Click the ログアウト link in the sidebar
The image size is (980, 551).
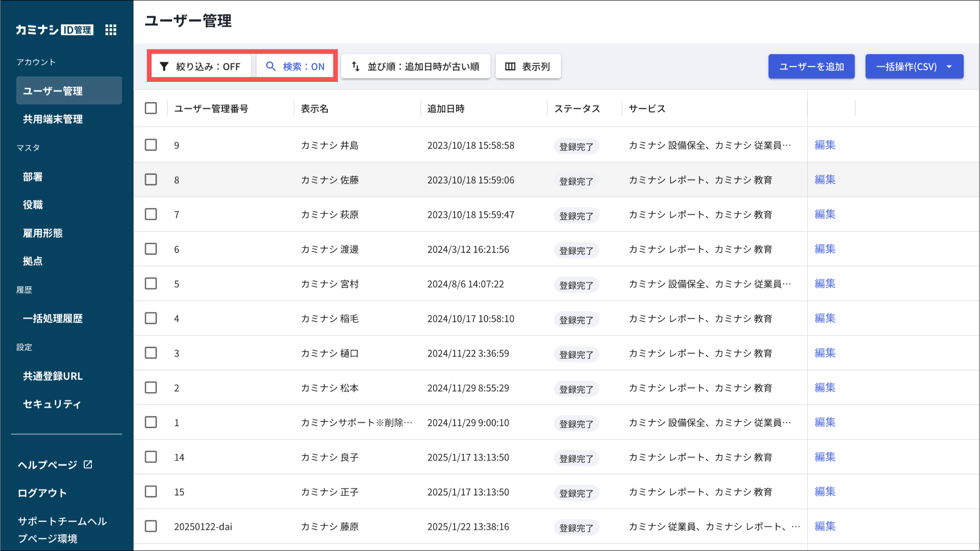42,493
